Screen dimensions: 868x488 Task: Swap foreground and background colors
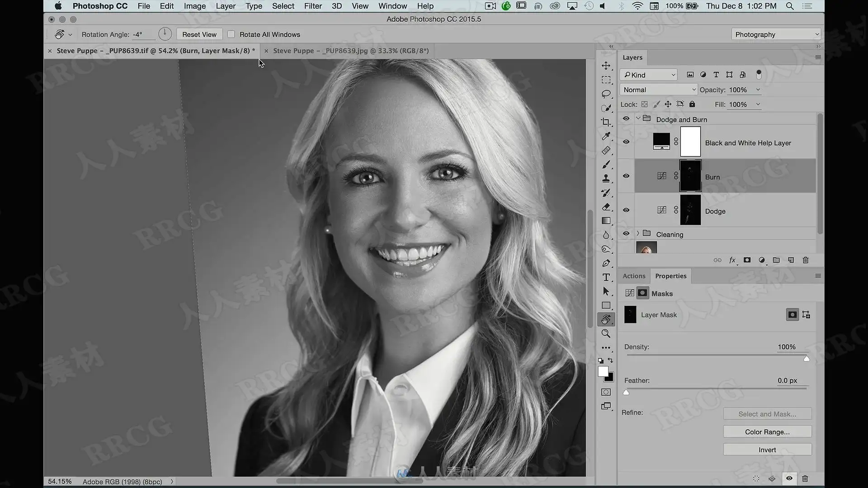click(x=611, y=360)
